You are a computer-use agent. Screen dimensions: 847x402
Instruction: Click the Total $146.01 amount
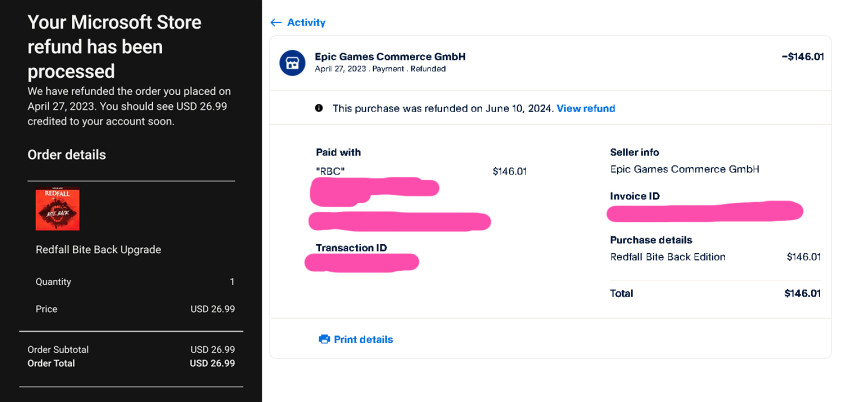coord(803,293)
